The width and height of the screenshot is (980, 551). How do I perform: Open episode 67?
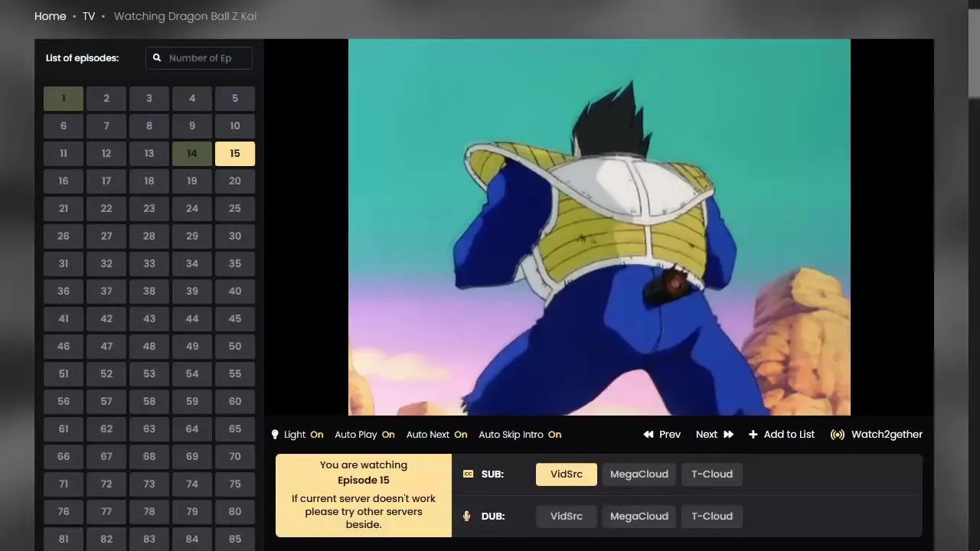(x=106, y=457)
